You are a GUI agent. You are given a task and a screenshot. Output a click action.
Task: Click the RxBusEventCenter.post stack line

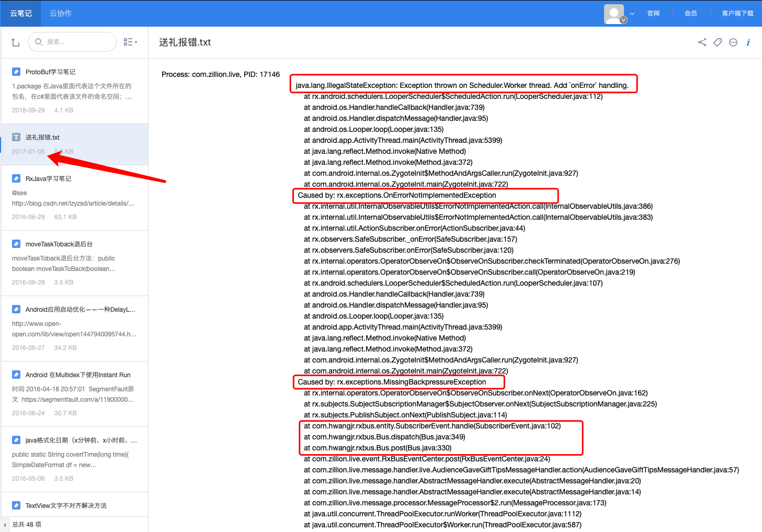click(427, 459)
